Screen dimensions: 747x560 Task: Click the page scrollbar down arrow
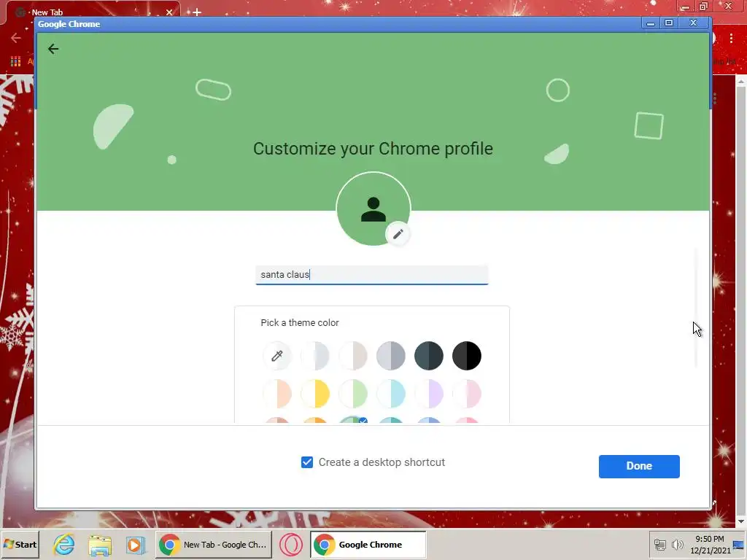741,521
